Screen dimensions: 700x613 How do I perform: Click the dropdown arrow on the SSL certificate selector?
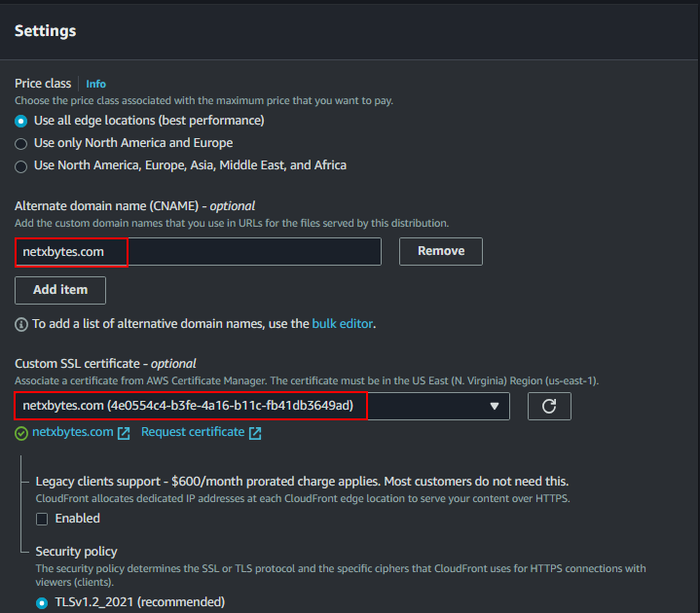coord(494,406)
